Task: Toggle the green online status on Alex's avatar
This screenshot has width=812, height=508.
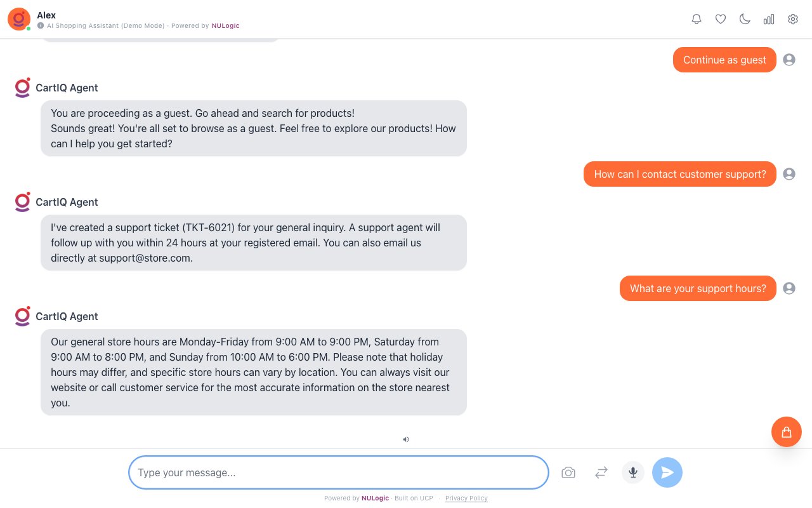Action: click(28, 27)
